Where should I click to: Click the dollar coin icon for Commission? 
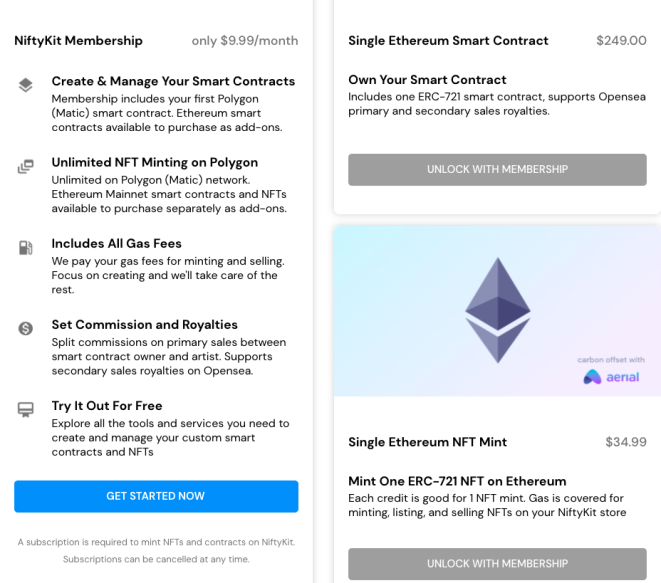click(25, 328)
